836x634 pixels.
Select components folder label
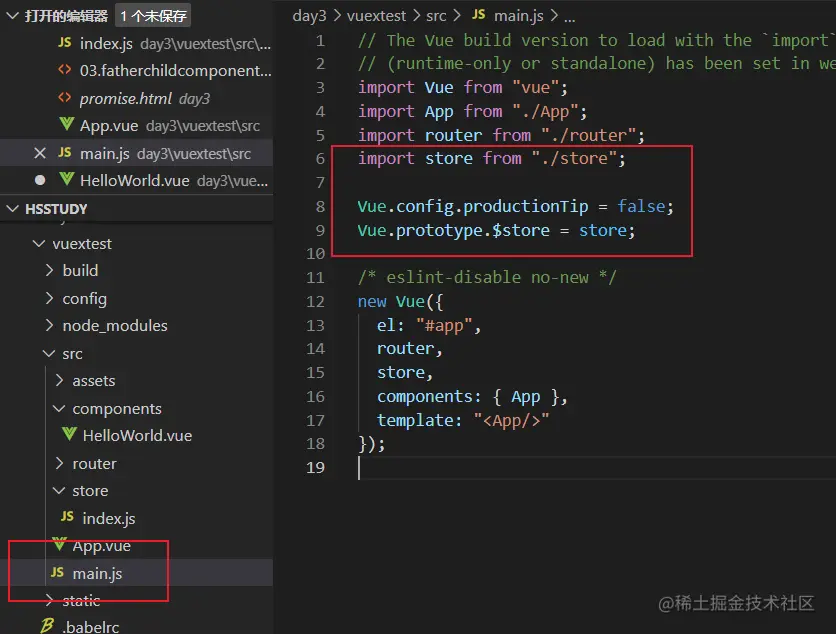117,409
